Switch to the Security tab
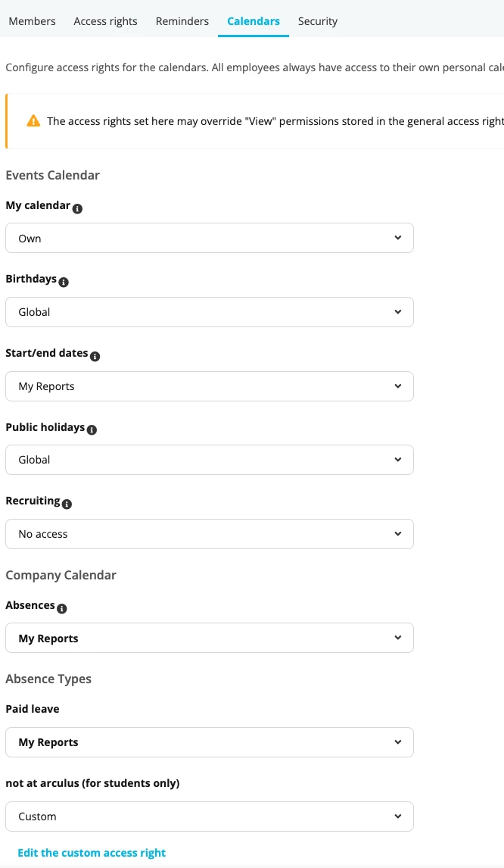The height and width of the screenshot is (868, 504). click(318, 21)
